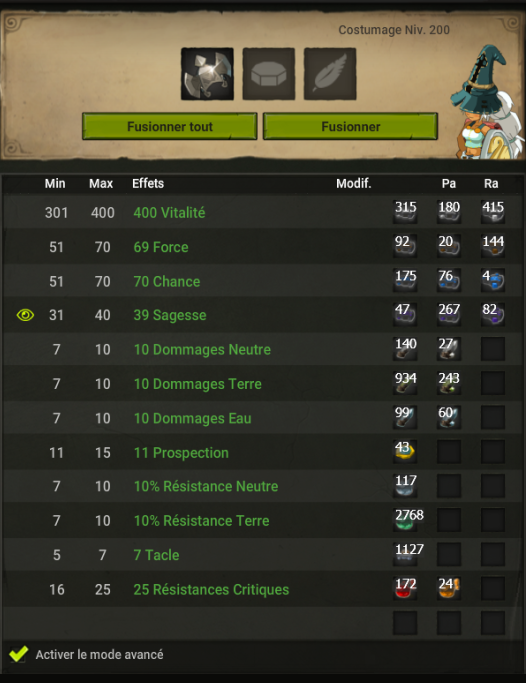Toggle the eye icon beside Sagesse

25,315
